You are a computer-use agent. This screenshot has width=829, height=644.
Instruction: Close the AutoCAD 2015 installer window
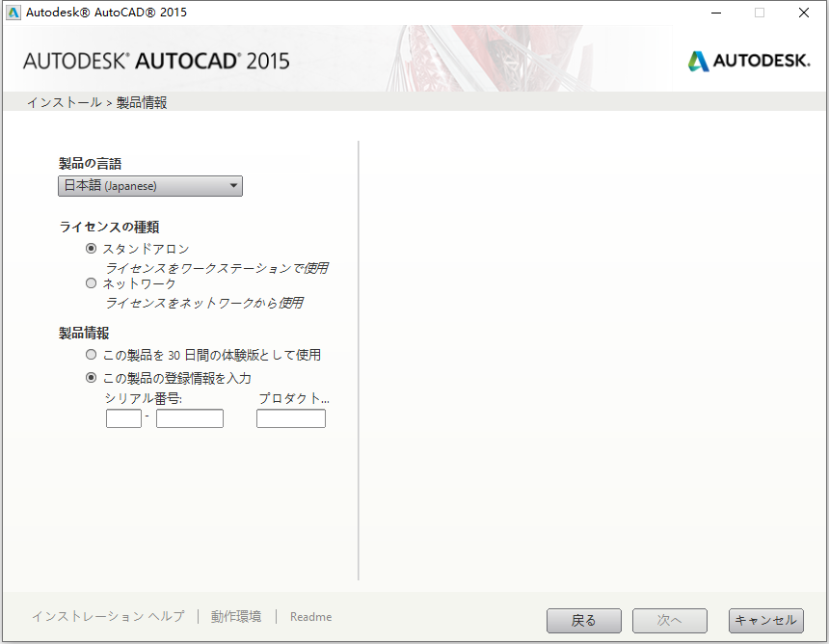click(804, 13)
